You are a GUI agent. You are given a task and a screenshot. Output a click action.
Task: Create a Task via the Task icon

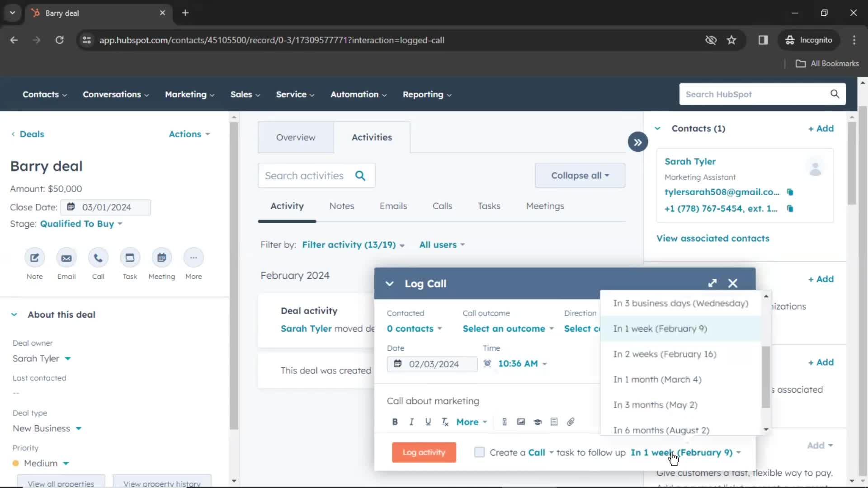pos(130,258)
